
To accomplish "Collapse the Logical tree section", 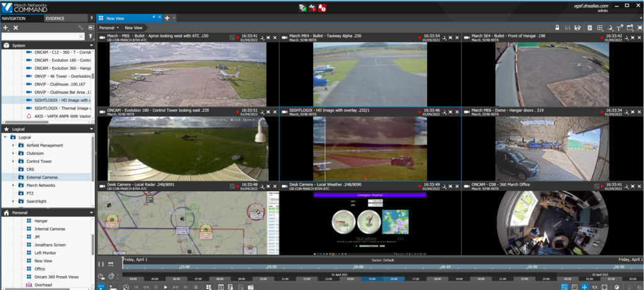I will point(91,129).
